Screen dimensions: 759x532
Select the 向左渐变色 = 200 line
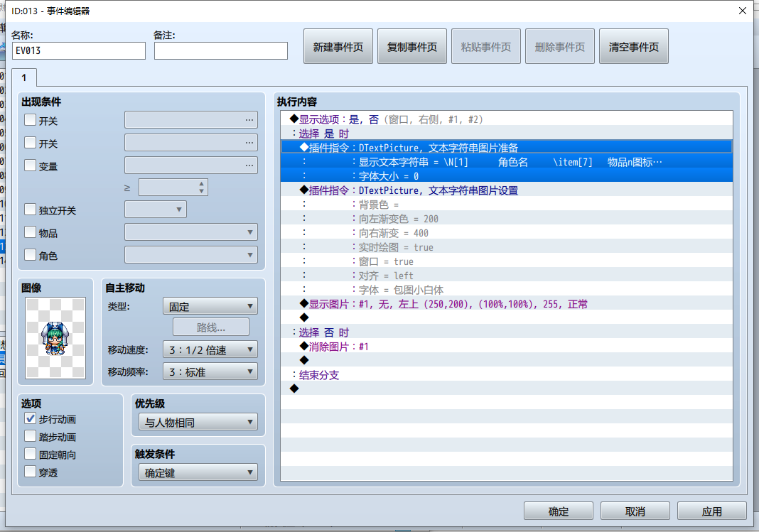[x=507, y=219]
